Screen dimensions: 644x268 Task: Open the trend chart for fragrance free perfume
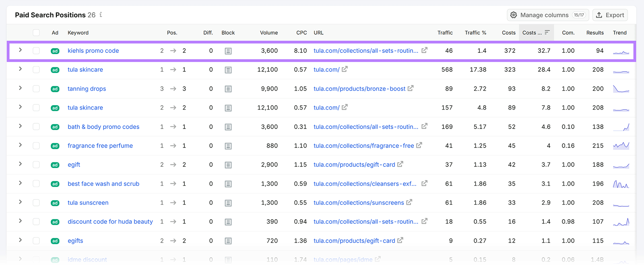[x=621, y=146]
